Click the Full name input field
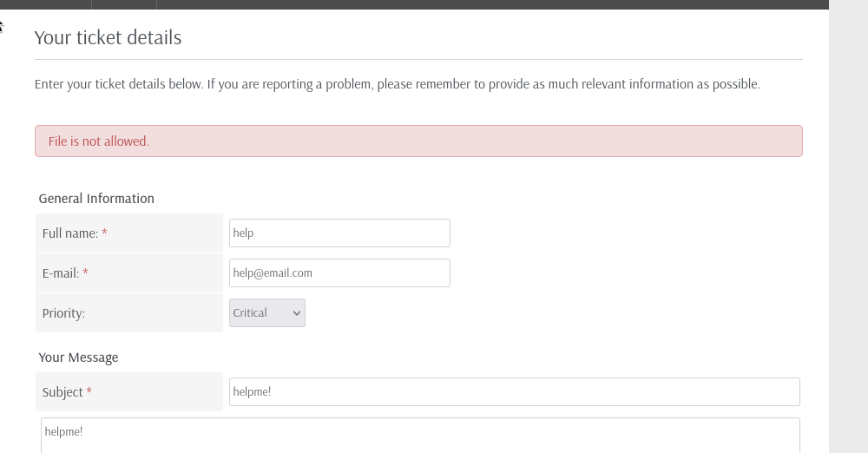The width and height of the screenshot is (868, 453). pyautogui.click(x=339, y=233)
